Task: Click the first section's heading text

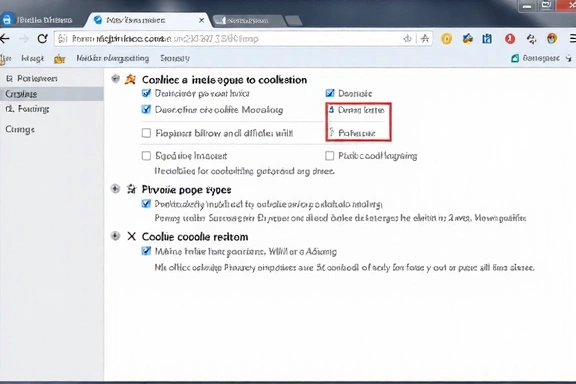Action: click(x=224, y=80)
